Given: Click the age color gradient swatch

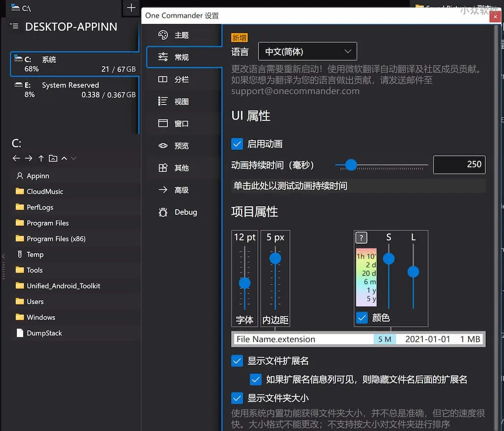Looking at the screenshot, I should point(366,278).
